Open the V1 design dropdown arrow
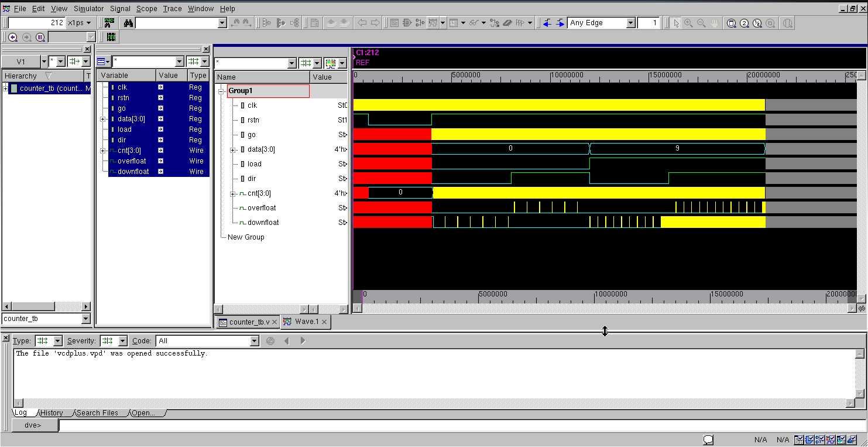Screen dimensions: 868x447 [x=43, y=62]
